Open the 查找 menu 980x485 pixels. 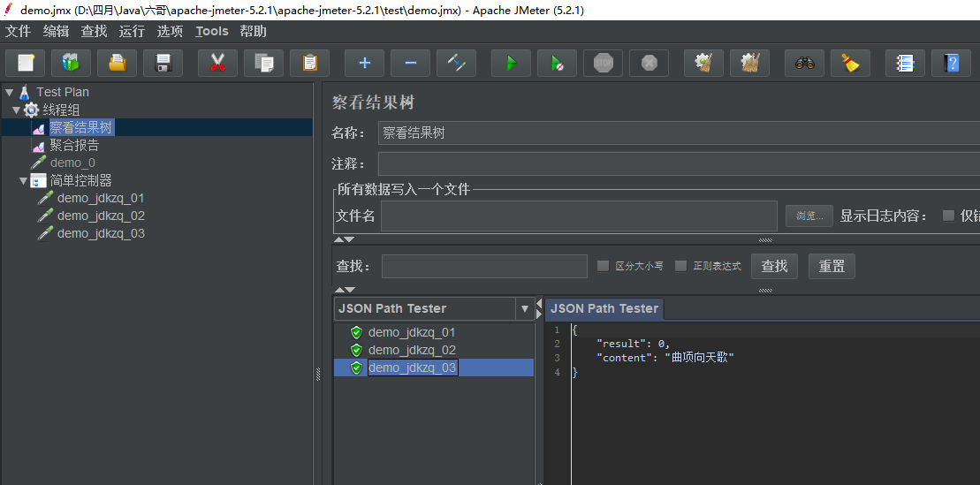94,31
